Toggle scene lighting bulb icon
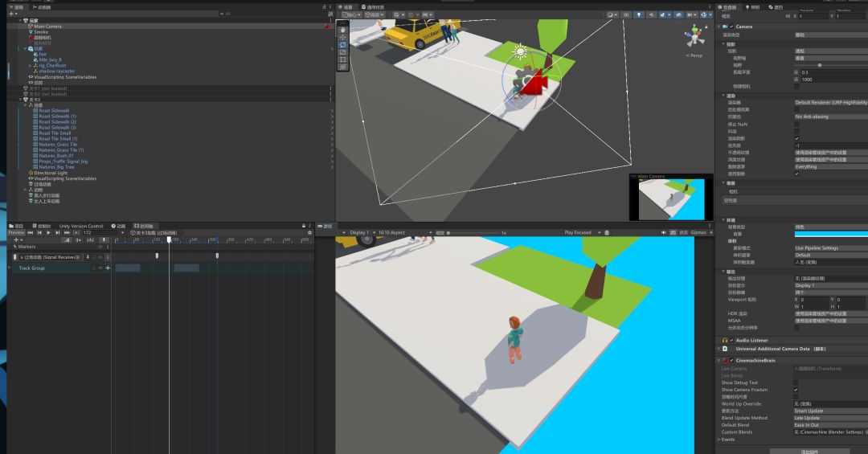The height and width of the screenshot is (454, 868). 638,15
